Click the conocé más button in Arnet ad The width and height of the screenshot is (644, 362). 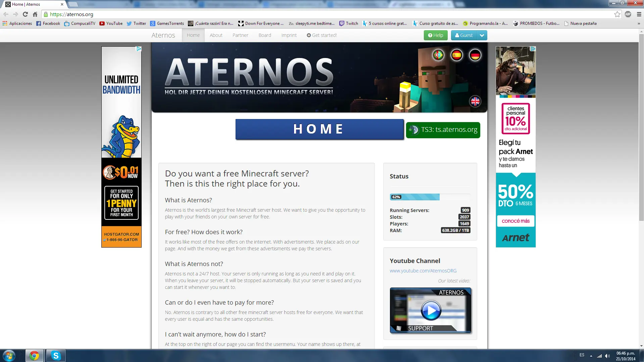pyautogui.click(x=515, y=221)
